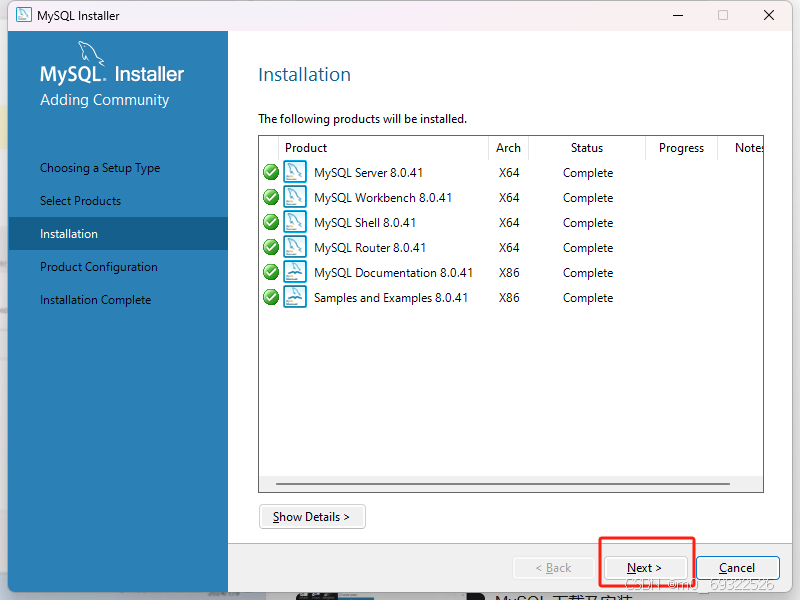Image resolution: width=800 pixels, height=600 pixels.
Task: Sort by Status column header
Action: coord(587,148)
